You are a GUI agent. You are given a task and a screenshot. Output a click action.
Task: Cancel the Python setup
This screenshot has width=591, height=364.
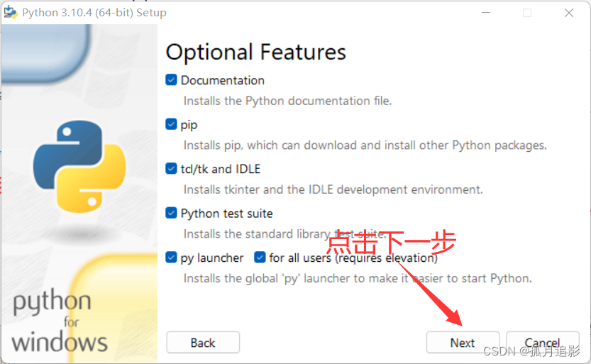coord(542,343)
